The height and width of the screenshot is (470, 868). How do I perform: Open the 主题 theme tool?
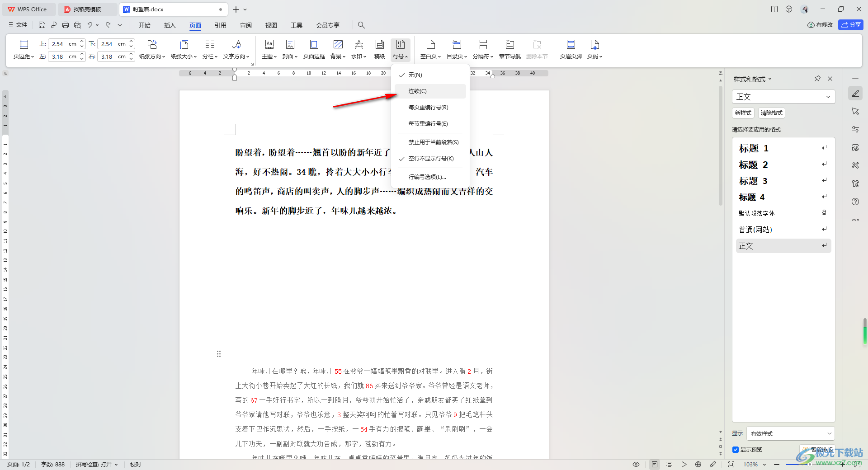point(269,49)
